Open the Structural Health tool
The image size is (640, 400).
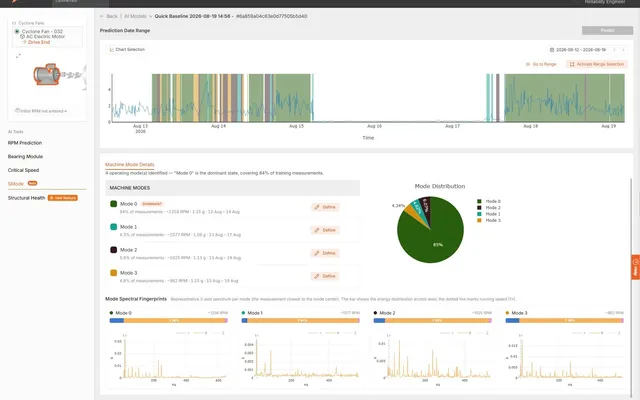[27, 198]
